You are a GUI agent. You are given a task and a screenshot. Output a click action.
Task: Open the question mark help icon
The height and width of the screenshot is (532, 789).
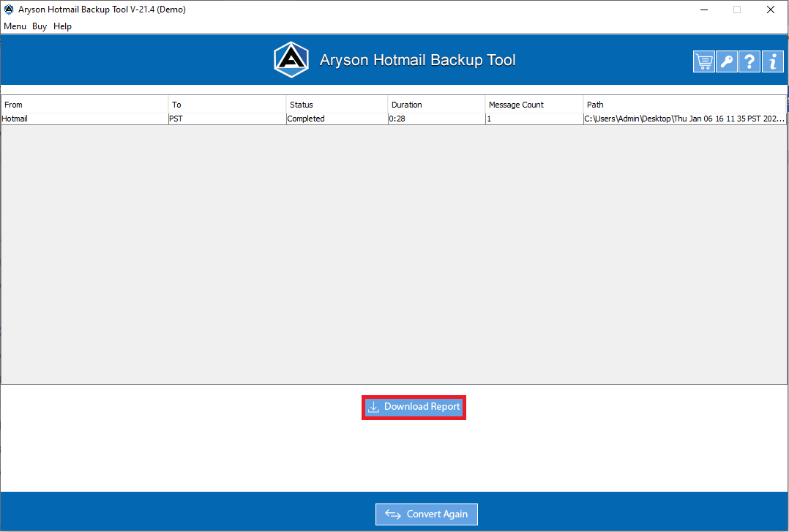click(749, 62)
